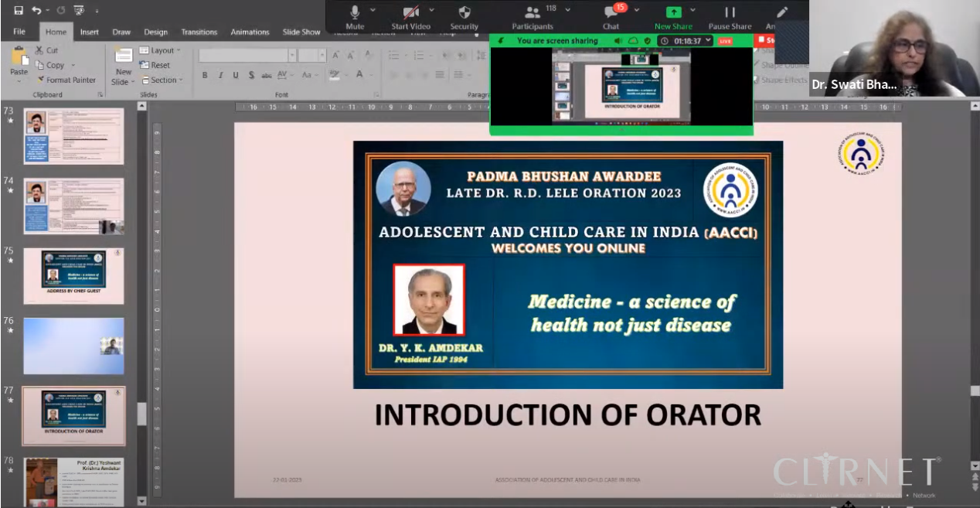The image size is (980, 508).
Task: Click the Increase Font Size icon
Action: 335,56
